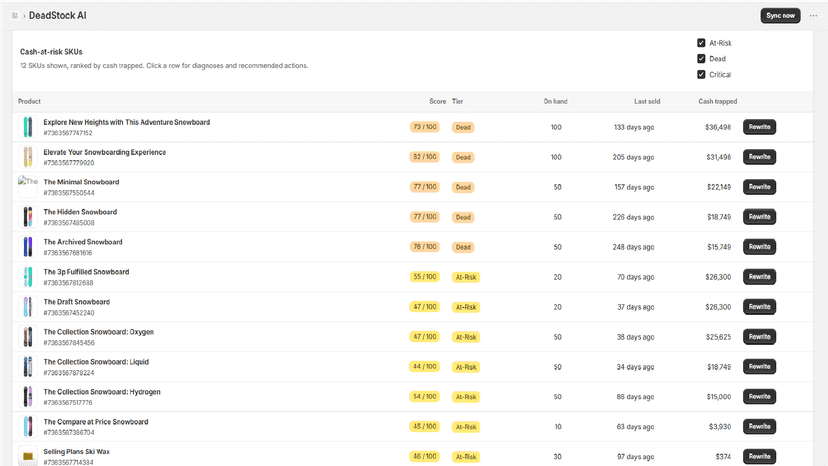Toggle the At-Risk filter checkbox
This screenshot has height=466, width=828.
(x=701, y=43)
